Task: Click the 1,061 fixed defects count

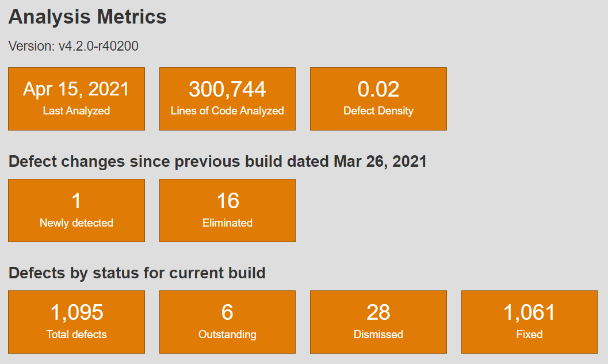Action: 529,313
